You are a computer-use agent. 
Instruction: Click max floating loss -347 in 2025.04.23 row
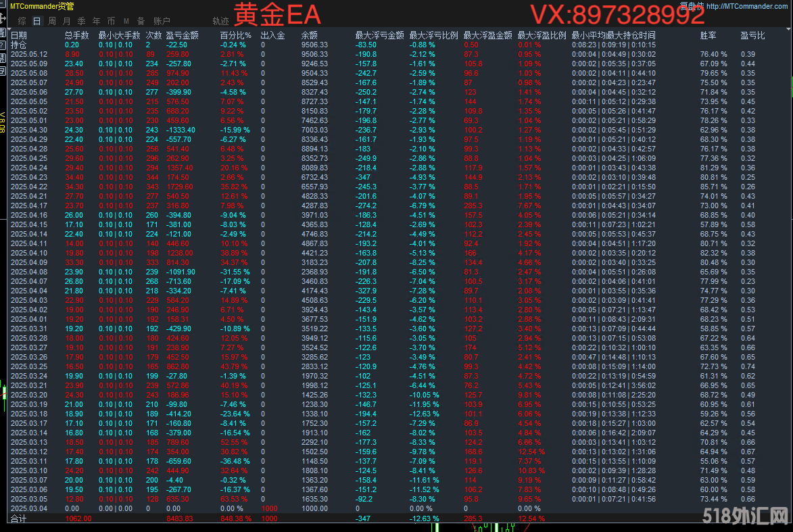(363, 178)
